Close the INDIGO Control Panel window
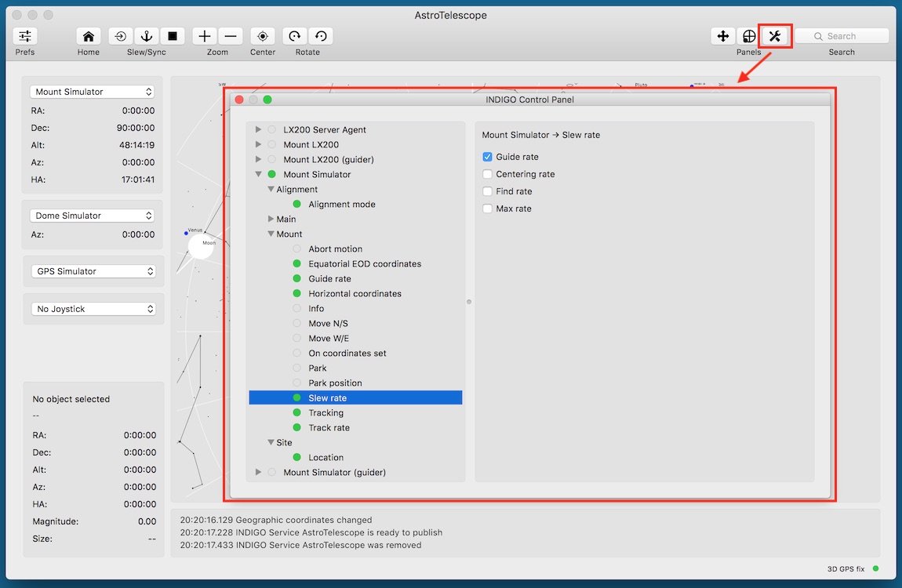This screenshot has height=588, width=902. (239, 100)
